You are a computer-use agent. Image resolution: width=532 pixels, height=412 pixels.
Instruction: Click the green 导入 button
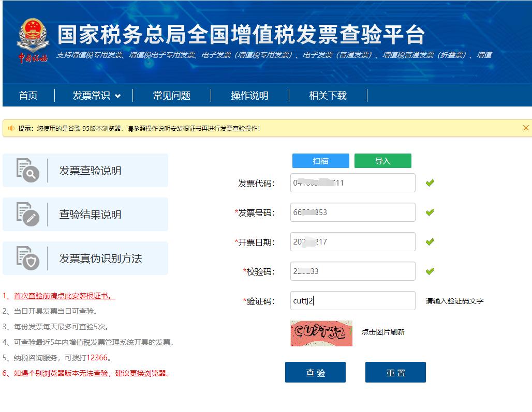click(x=382, y=161)
